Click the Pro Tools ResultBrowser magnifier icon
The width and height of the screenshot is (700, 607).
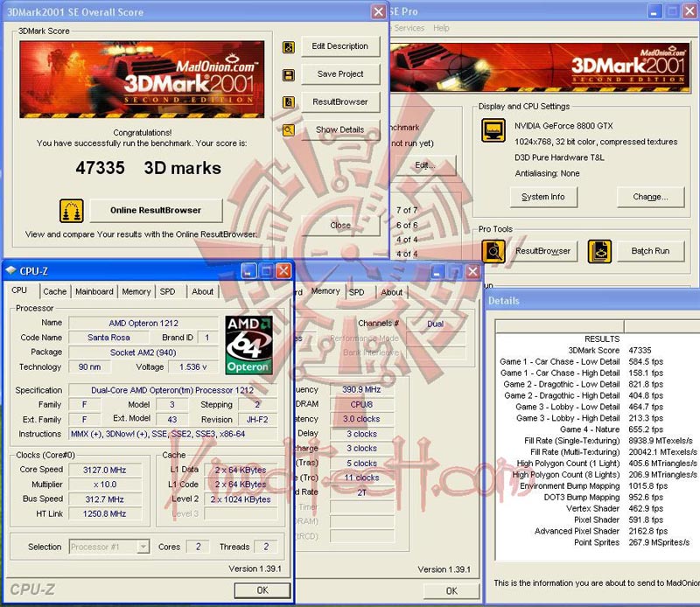[x=493, y=251]
